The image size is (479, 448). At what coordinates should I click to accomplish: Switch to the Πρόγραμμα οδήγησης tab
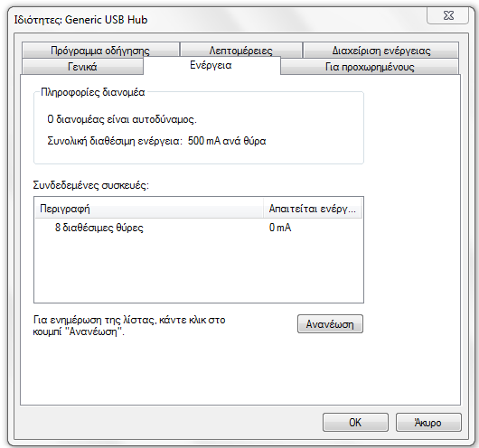click(x=100, y=50)
